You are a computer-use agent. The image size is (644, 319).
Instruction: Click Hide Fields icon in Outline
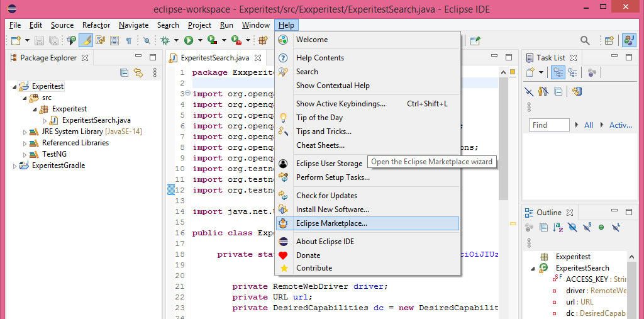pos(572,227)
